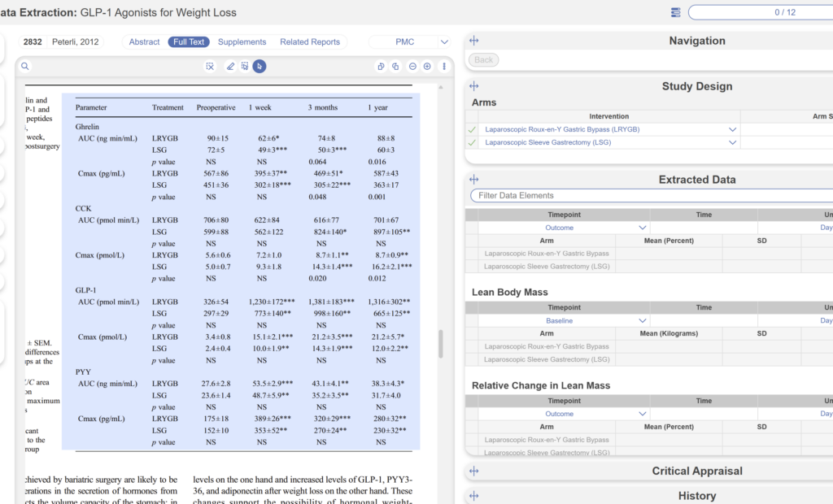Click the 1,316±302** table value
Screen dimensions: 833x504
pos(389,302)
